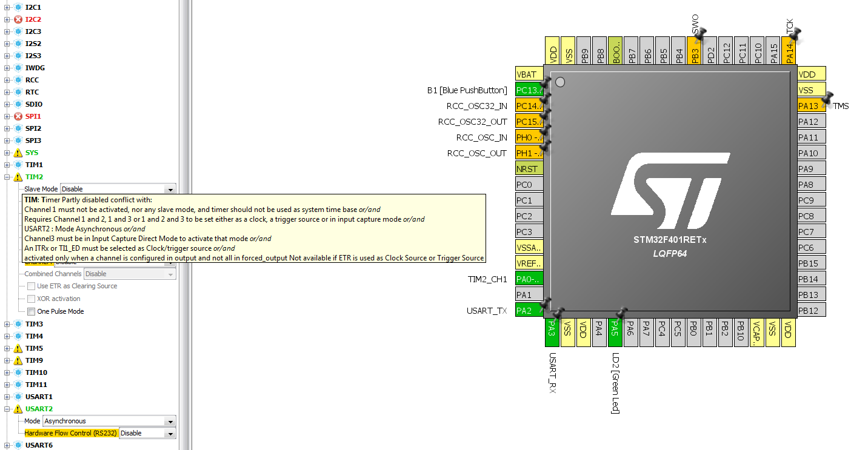Select the RTC peripheral in the tree

click(32, 92)
